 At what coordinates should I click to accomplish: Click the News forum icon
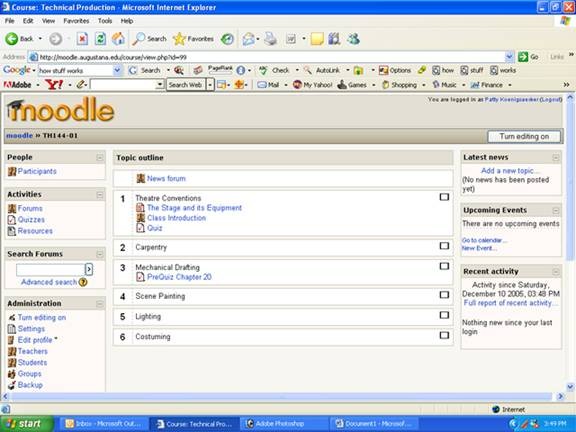141,179
